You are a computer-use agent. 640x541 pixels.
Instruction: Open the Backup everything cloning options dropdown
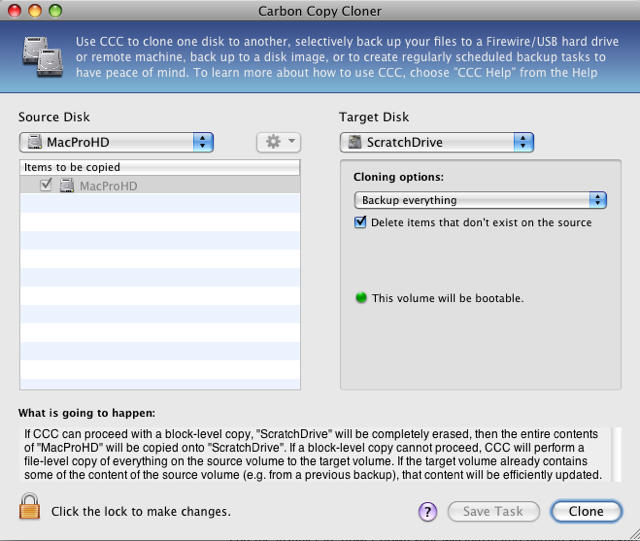480,200
